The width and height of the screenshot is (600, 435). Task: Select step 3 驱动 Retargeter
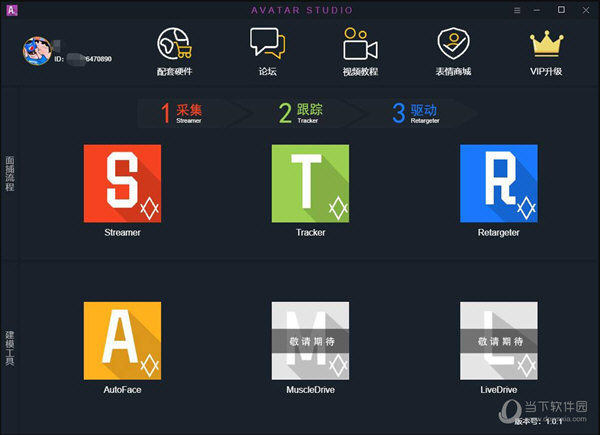click(x=416, y=113)
